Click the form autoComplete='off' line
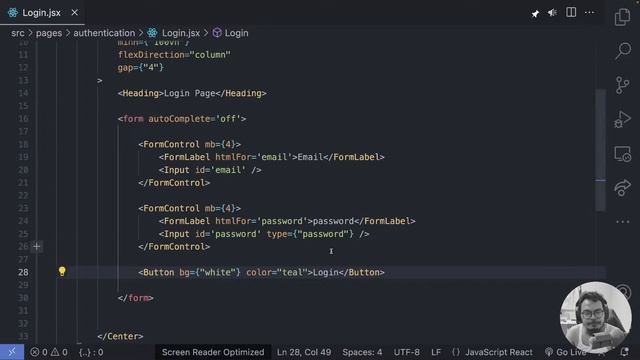The height and width of the screenshot is (360, 640). tap(182, 119)
